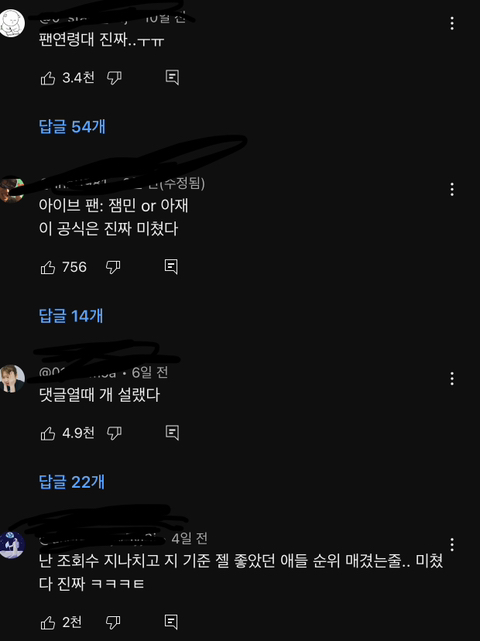
Task: Reply to the '팬연령대 진짜' comment
Action: [x=172, y=77]
